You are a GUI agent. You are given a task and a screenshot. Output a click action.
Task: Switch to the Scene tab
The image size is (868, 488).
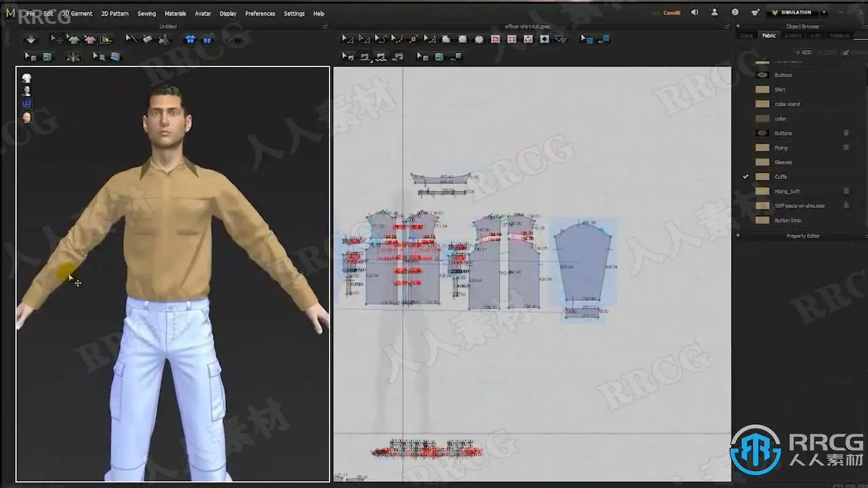[x=747, y=35]
